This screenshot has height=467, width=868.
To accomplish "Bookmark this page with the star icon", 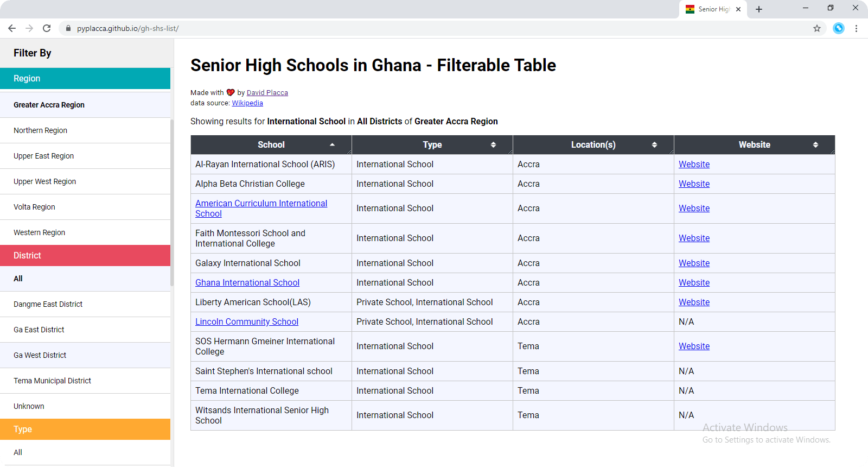I will coord(816,28).
